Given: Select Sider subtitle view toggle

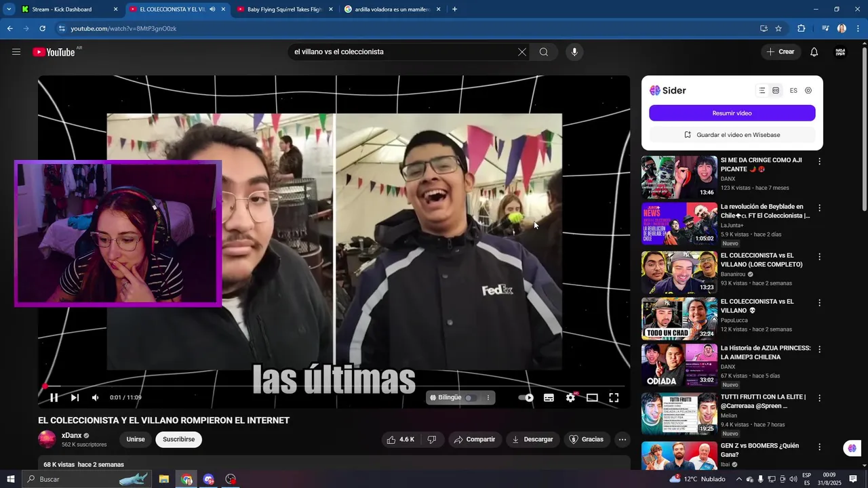Looking at the screenshot, I should pos(776,90).
